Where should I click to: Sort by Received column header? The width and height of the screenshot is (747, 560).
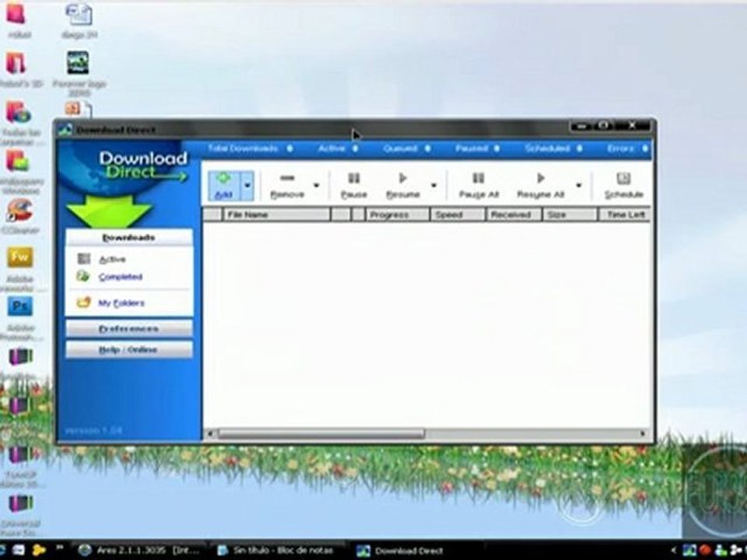point(514,215)
